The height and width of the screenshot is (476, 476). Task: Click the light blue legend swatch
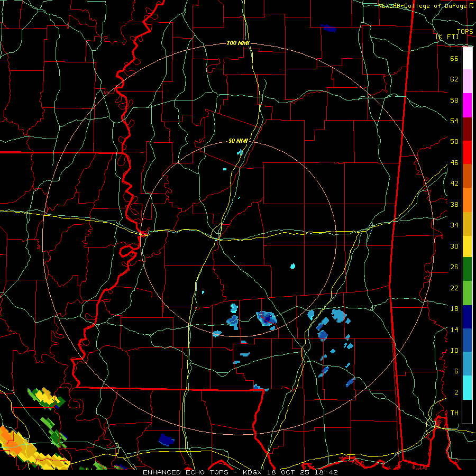[467, 363]
